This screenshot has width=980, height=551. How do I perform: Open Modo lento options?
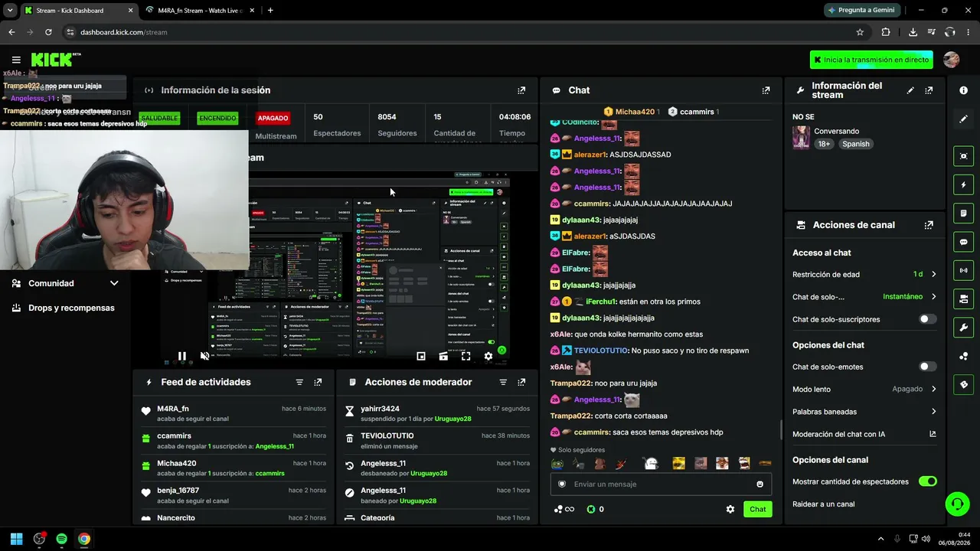pos(864,389)
